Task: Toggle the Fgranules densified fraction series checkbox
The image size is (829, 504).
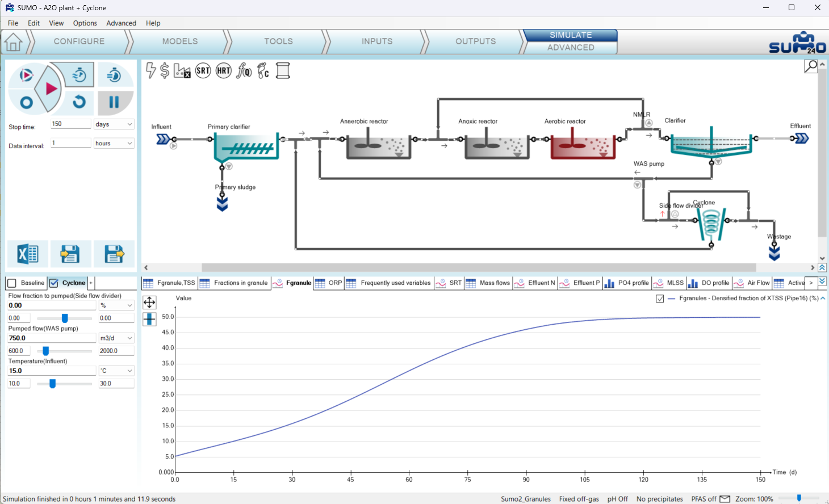Action: pyautogui.click(x=660, y=299)
